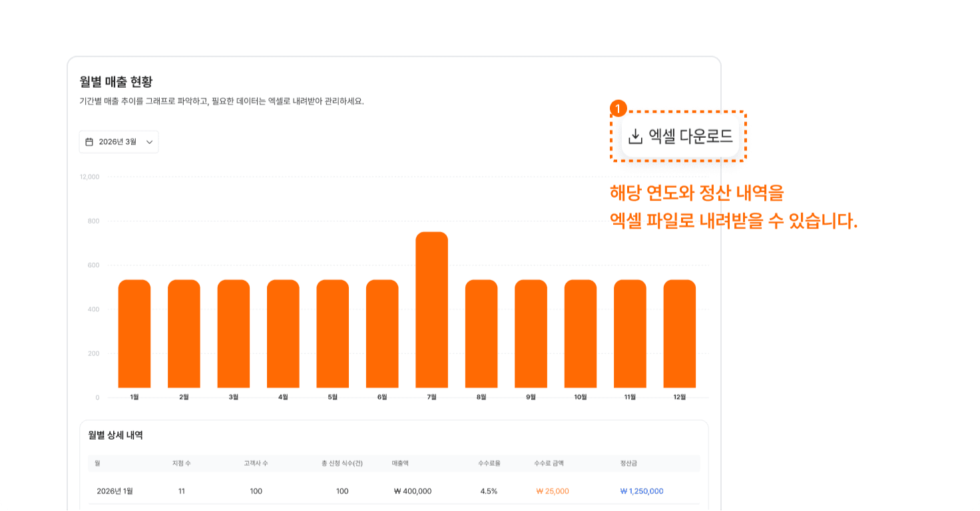
Task: Click the calendar icon in date selector
Action: tap(89, 142)
